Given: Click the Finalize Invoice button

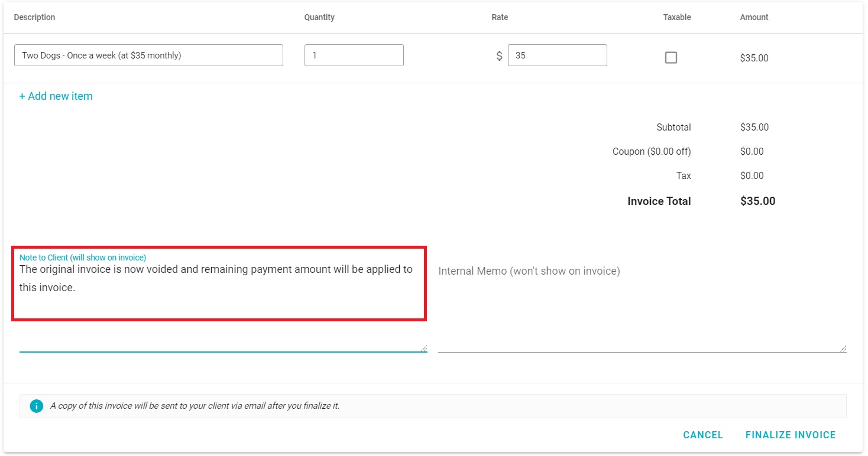Looking at the screenshot, I should coord(791,435).
